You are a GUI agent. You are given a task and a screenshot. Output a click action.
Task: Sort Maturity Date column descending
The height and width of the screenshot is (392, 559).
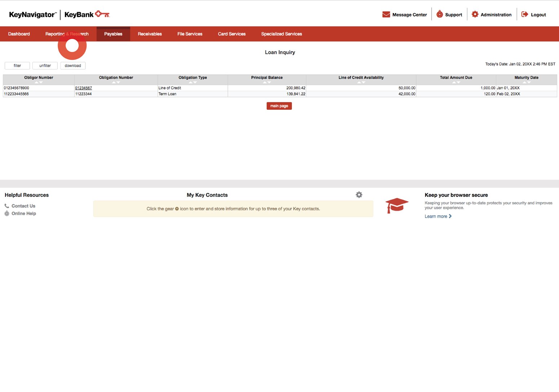[529, 82]
